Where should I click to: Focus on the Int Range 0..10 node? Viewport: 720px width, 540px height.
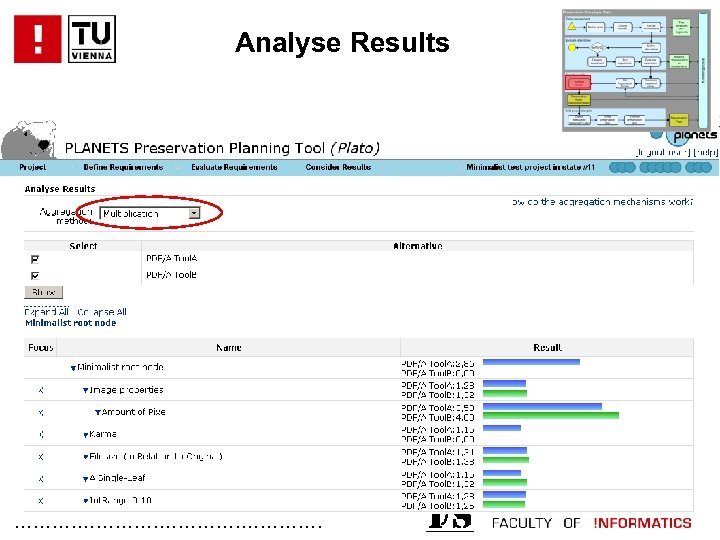[41, 501]
